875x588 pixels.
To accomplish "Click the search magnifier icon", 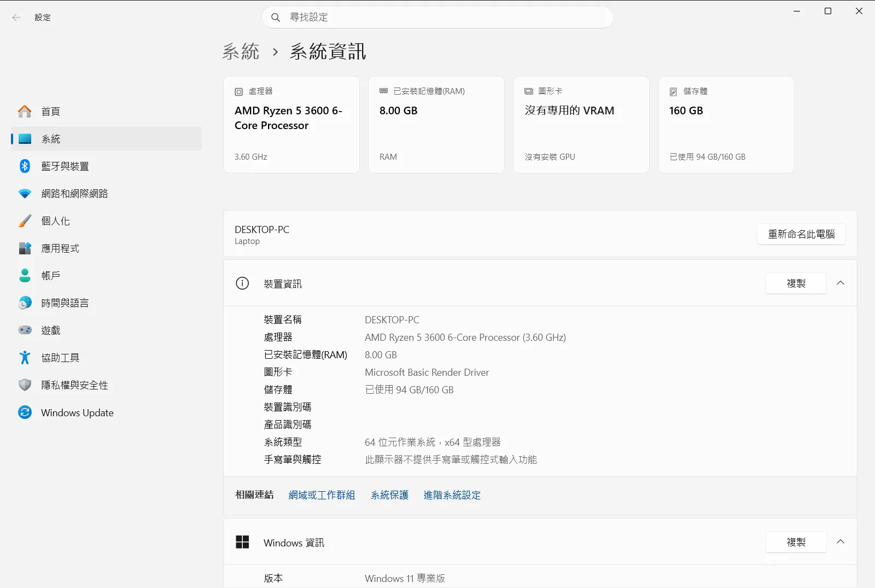I will click(276, 18).
